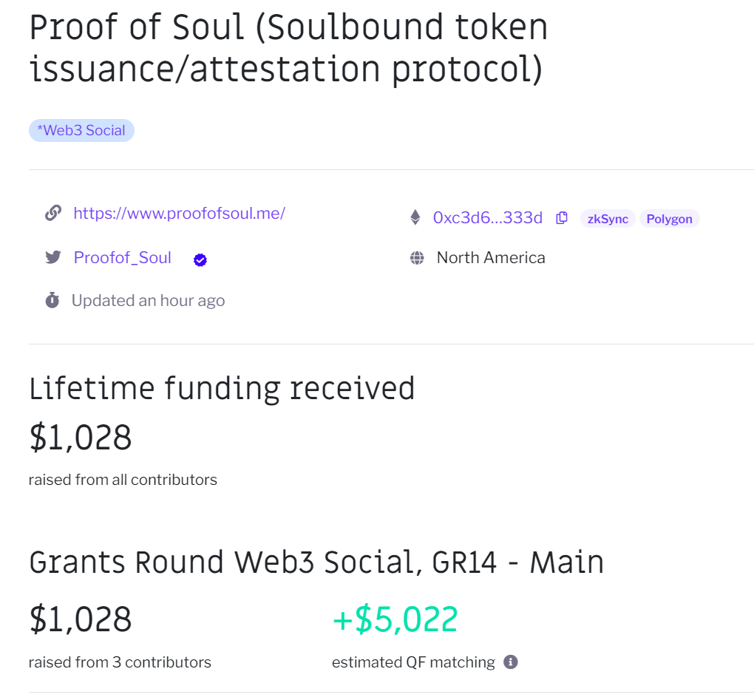Click the Polygon badge
The image size is (754, 700).
670,219
